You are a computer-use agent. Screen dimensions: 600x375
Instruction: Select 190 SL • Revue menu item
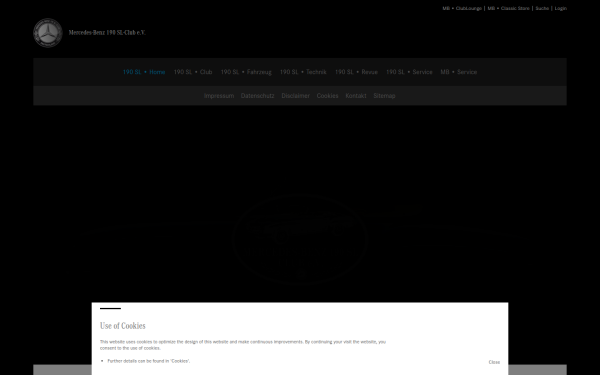coord(356,72)
